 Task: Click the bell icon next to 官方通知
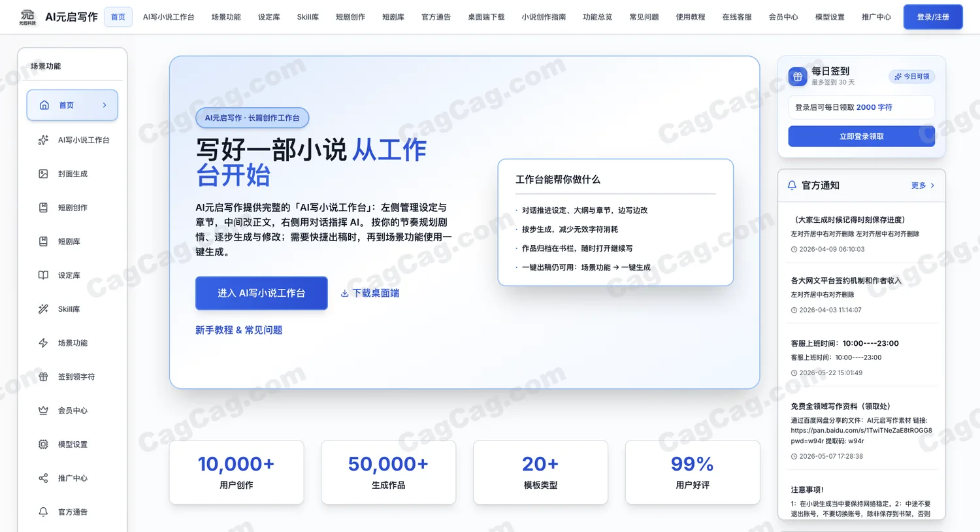coord(792,186)
